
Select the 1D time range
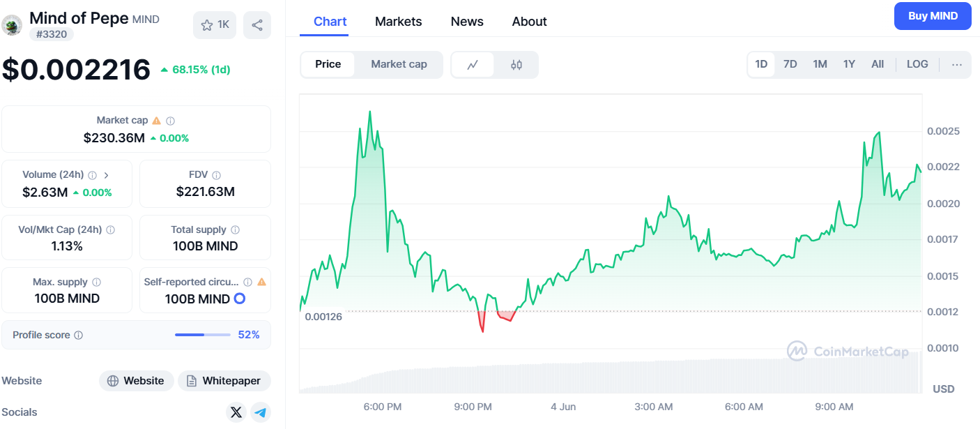click(761, 64)
